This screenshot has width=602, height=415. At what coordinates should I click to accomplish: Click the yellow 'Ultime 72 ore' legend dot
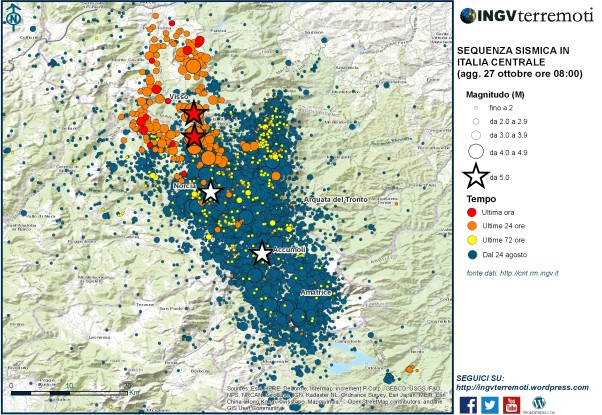pos(472,240)
